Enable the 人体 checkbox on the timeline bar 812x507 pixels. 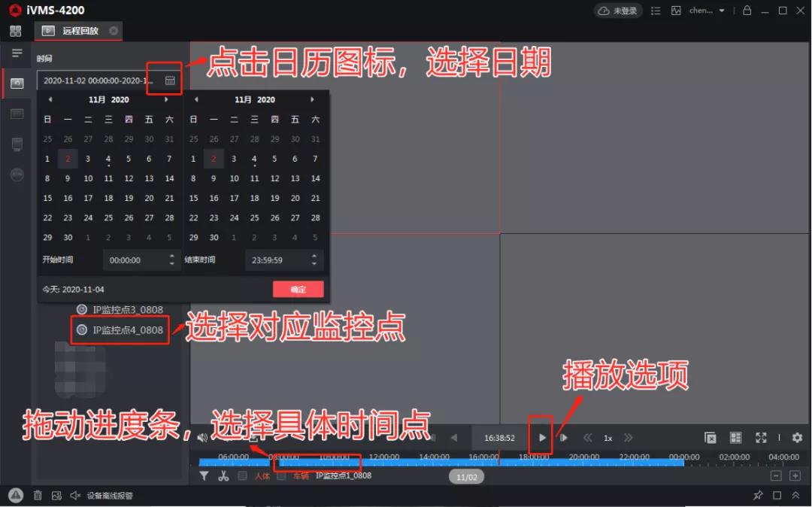[x=243, y=475]
